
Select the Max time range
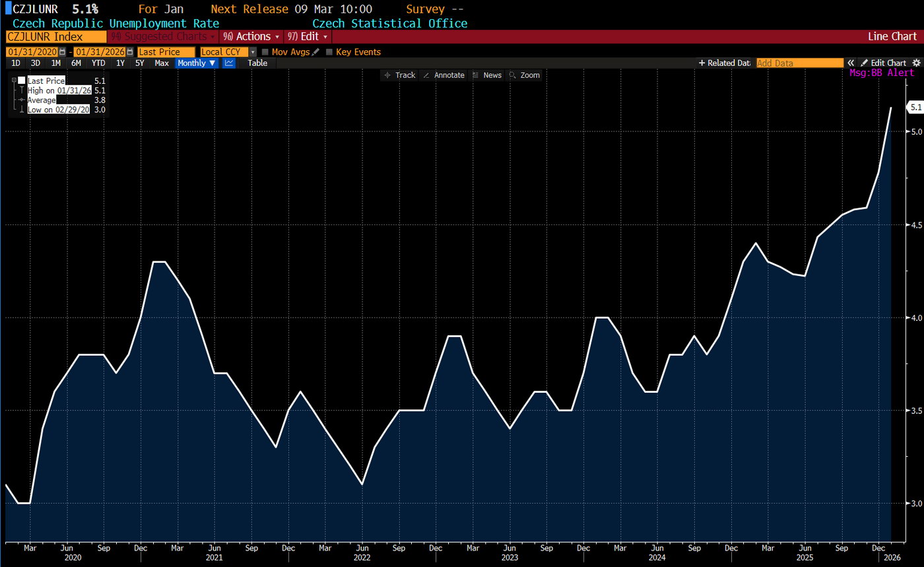click(x=162, y=63)
